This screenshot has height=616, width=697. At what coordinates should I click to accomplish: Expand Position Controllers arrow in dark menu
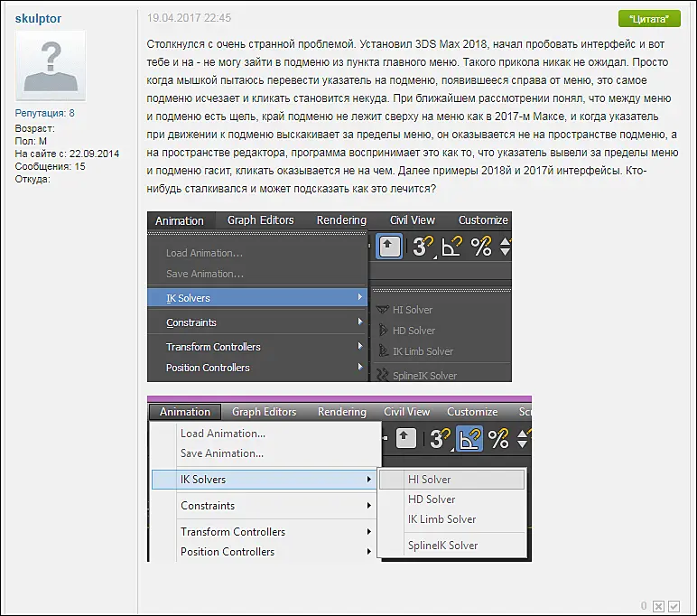360,367
